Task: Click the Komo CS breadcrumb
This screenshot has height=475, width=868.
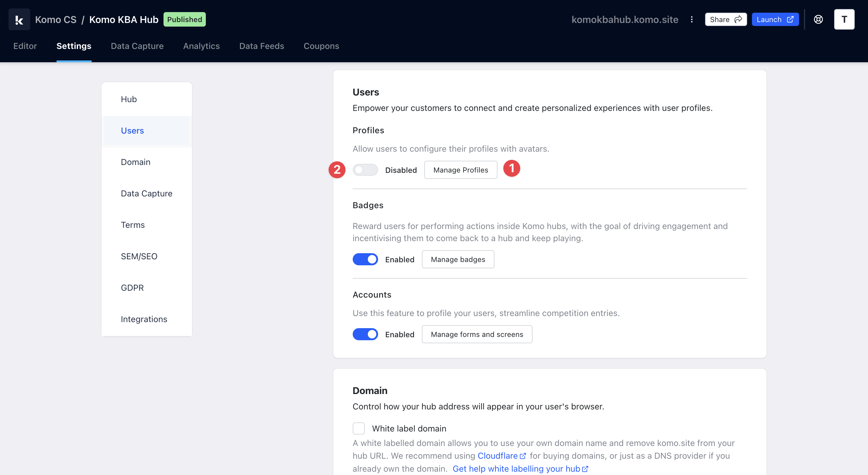Action: (x=56, y=20)
